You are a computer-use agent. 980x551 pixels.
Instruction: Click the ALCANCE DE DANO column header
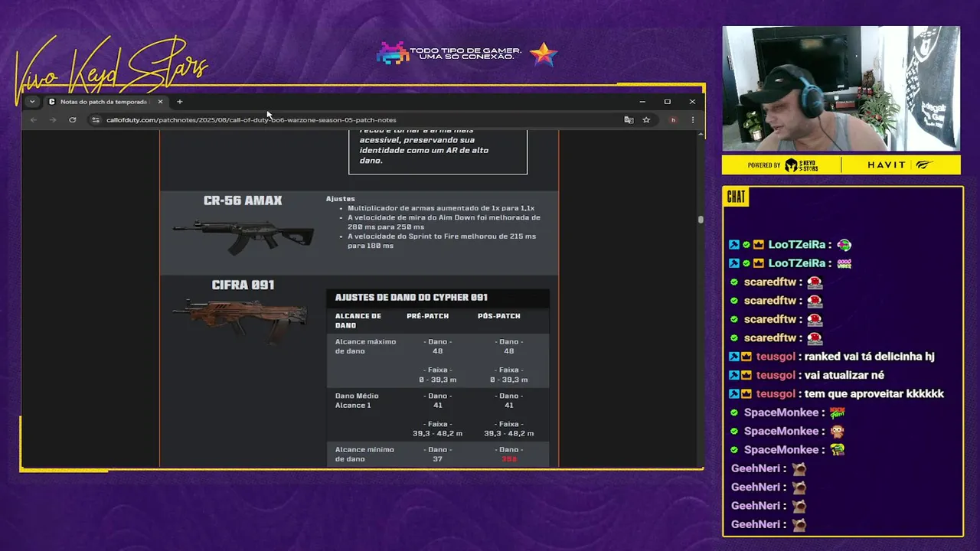(x=358, y=321)
